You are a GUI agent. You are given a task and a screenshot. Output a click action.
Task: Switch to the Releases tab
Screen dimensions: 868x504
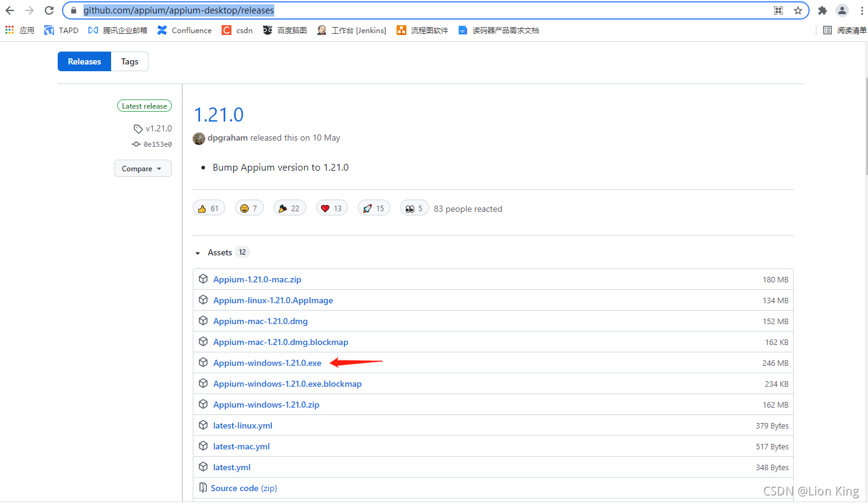[84, 61]
